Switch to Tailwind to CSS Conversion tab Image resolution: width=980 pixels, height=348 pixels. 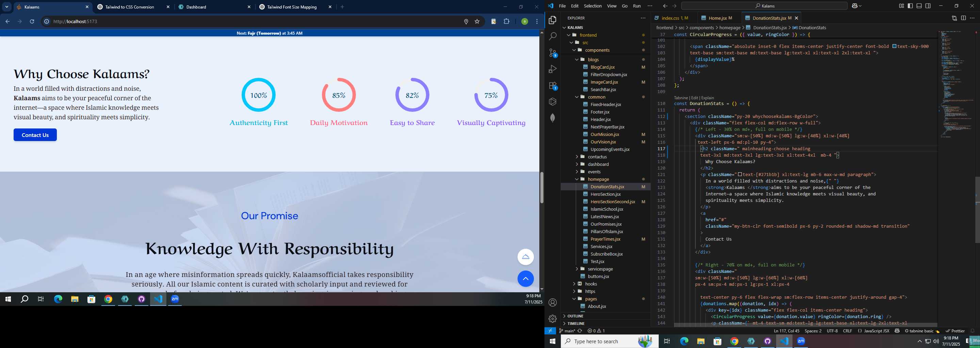[133, 7]
